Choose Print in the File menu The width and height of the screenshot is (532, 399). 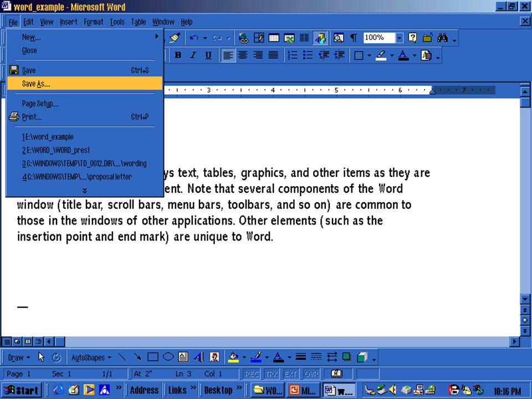(x=84, y=117)
